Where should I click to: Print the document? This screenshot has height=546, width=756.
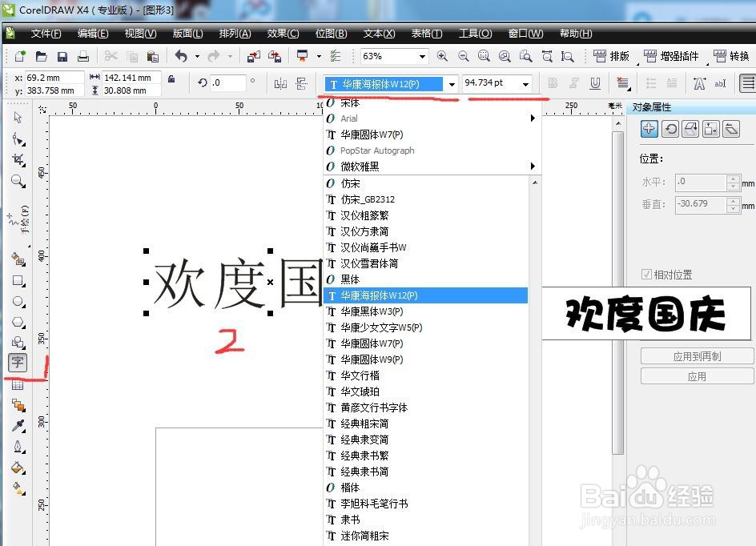(83, 56)
